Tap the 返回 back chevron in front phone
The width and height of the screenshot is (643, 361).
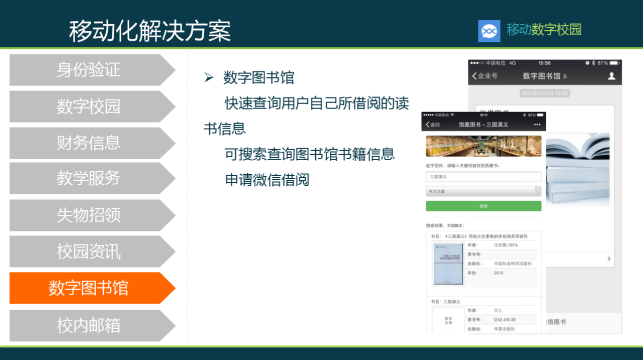pos(428,125)
